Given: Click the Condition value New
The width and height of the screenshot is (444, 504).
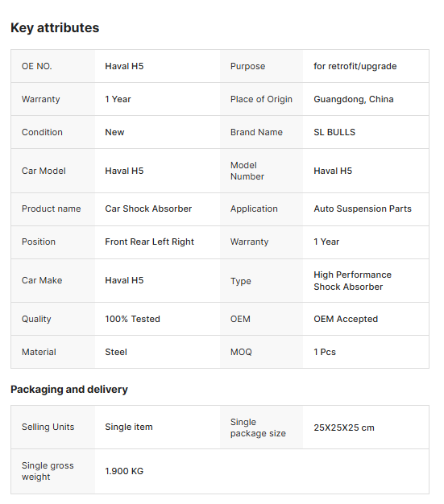Looking at the screenshot, I should pos(114,132).
